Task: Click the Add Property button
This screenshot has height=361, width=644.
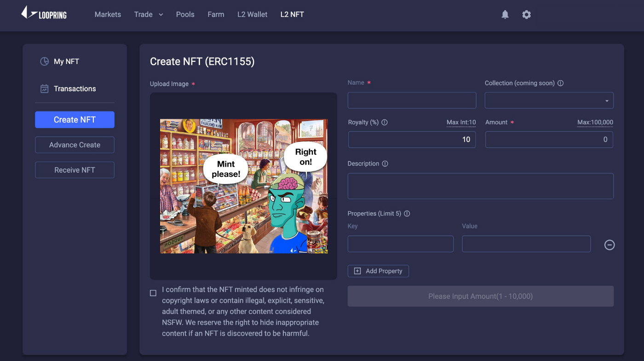Action: coord(378,271)
